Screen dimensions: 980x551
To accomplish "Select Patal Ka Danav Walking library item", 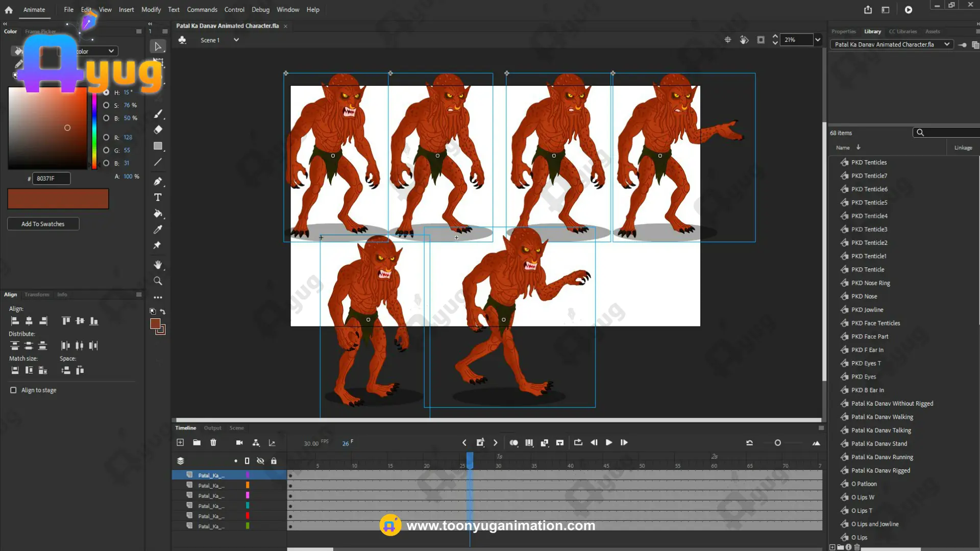I will 882,417.
